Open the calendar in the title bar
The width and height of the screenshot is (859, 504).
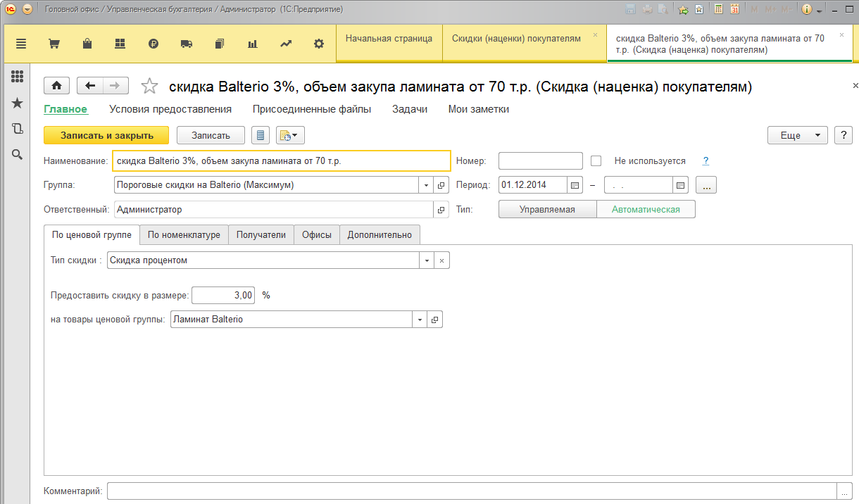[734, 9]
